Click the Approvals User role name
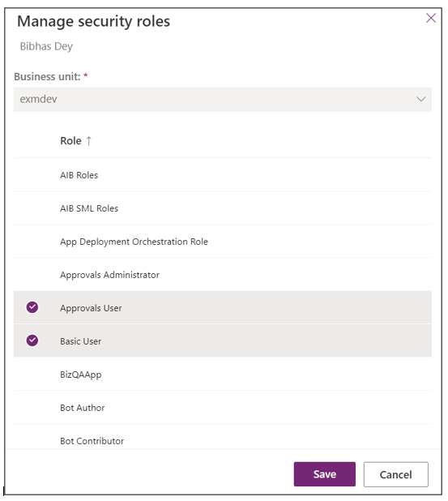 point(91,308)
